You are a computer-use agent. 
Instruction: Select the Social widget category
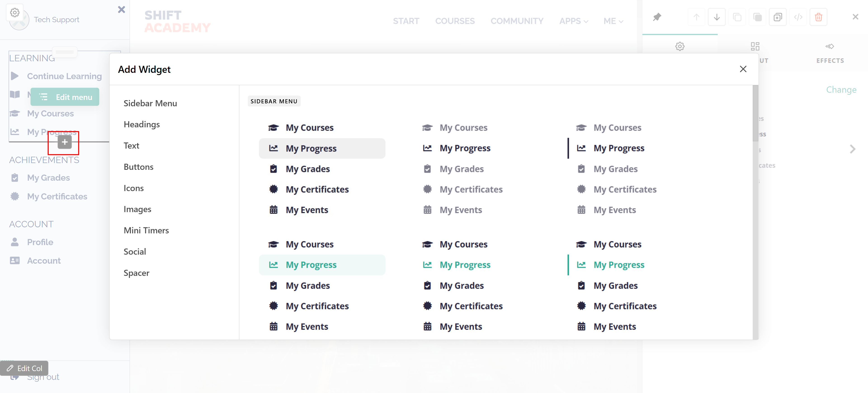[135, 251]
